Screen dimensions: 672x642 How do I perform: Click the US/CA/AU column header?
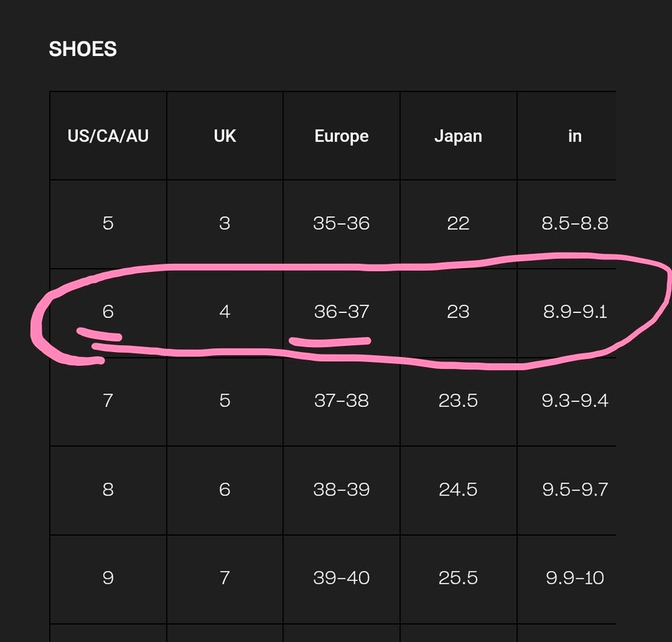pos(108,136)
